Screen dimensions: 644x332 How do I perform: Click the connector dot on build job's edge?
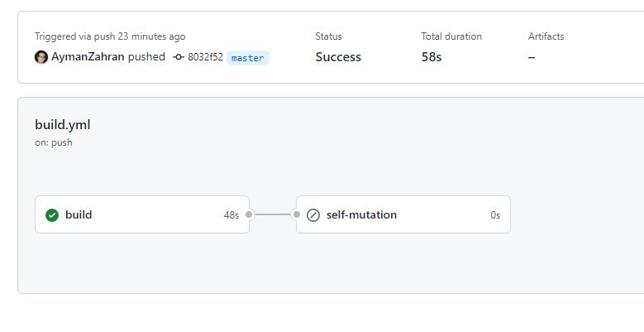[x=249, y=215]
